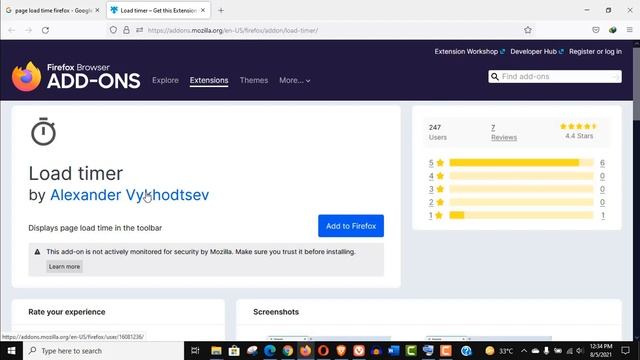The width and height of the screenshot is (640, 360).
Task: Expand the More... dropdown menu
Action: click(295, 80)
